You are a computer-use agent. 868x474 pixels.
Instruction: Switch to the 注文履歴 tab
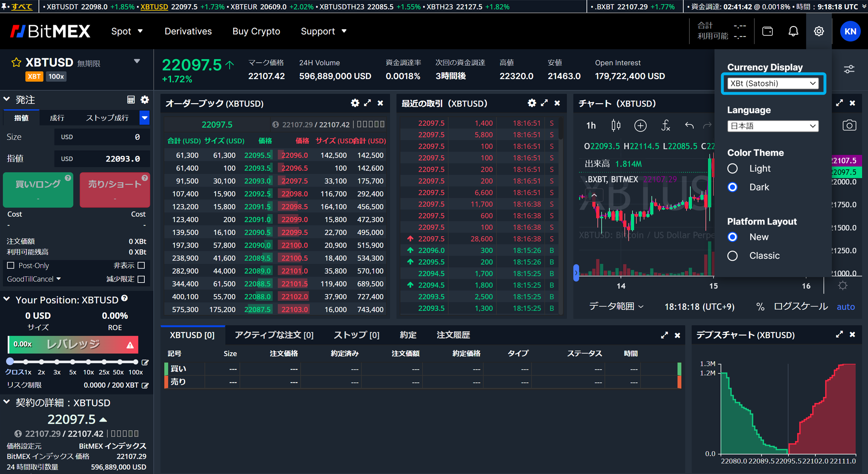coord(453,335)
